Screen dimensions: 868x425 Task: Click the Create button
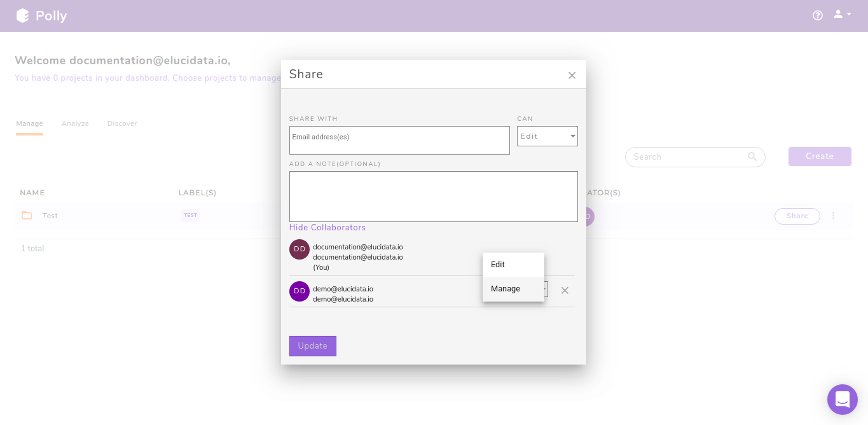pos(820,157)
